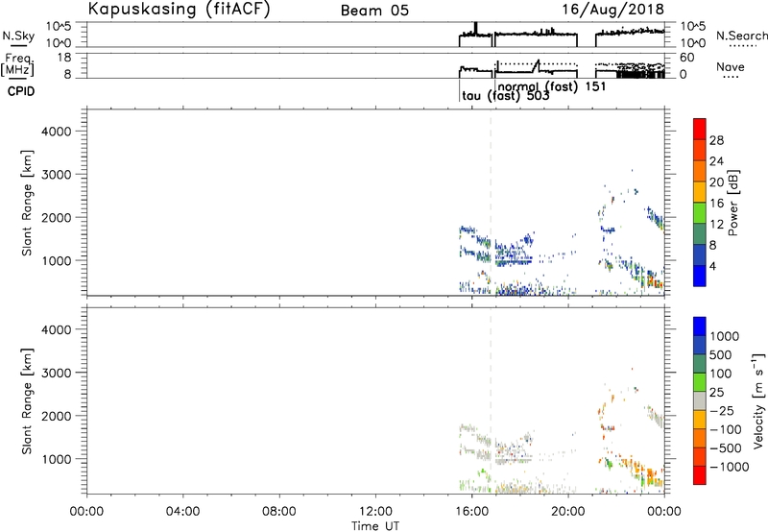Click the 16:00 time tick label
The height and width of the screenshot is (532, 768).
(471, 512)
